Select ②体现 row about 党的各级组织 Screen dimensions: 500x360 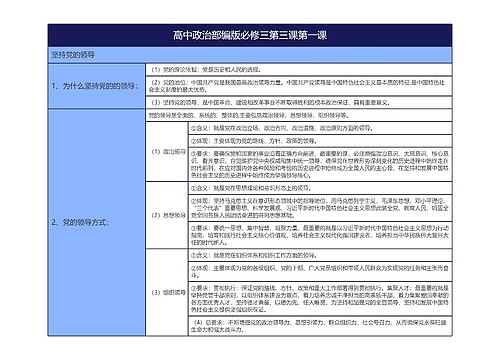pyautogui.click(x=320, y=272)
